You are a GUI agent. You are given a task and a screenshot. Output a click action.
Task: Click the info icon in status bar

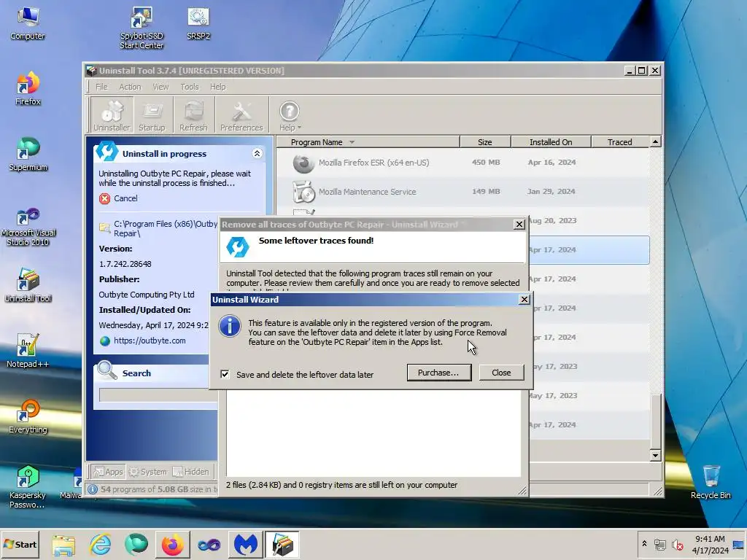click(x=93, y=489)
